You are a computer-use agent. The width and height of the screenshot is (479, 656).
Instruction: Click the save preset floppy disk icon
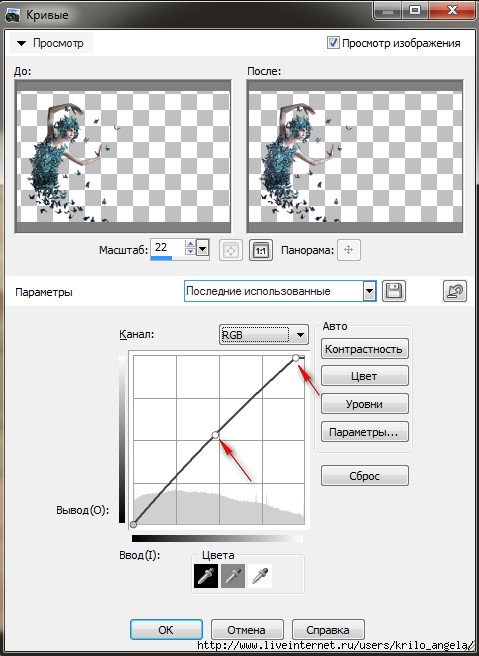(x=394, y=291)
